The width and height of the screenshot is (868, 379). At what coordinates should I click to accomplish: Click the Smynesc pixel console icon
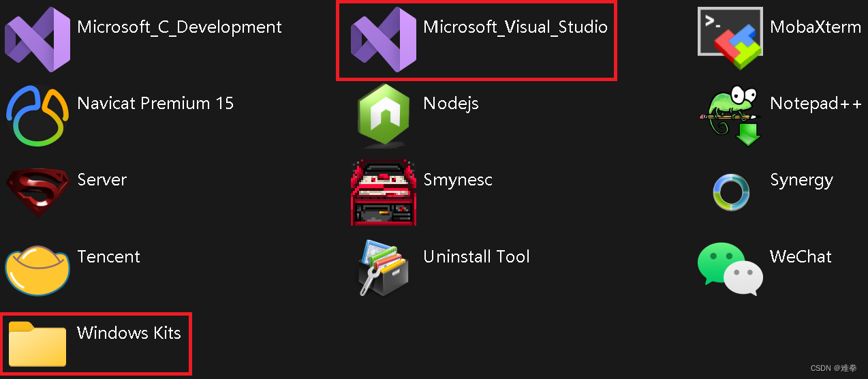[x=384, y=192]
